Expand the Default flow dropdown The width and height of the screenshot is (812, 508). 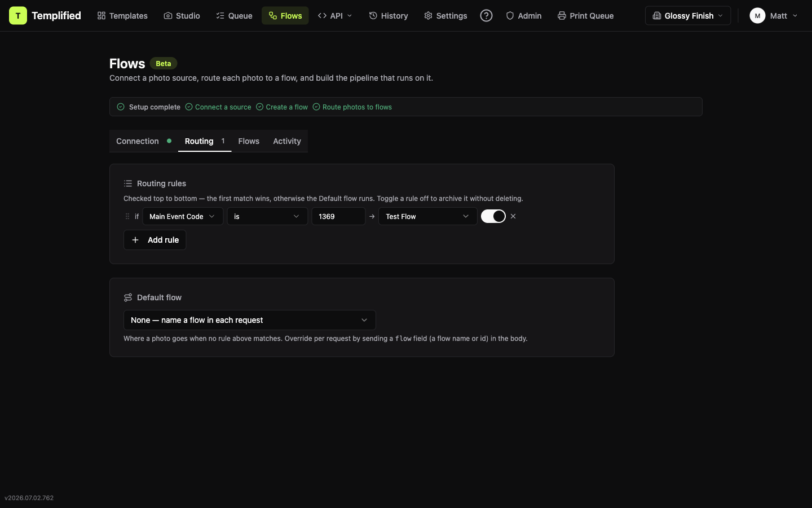click(x=250, y=320)
